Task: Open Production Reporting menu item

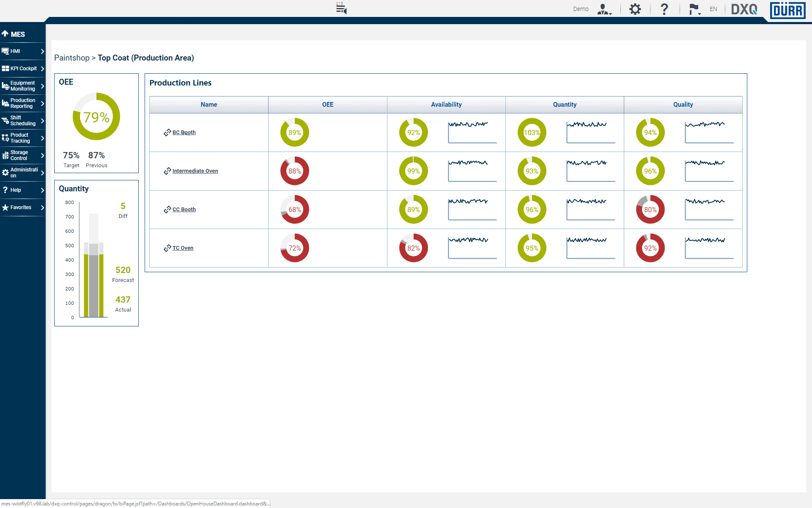Action: (22, 103)
